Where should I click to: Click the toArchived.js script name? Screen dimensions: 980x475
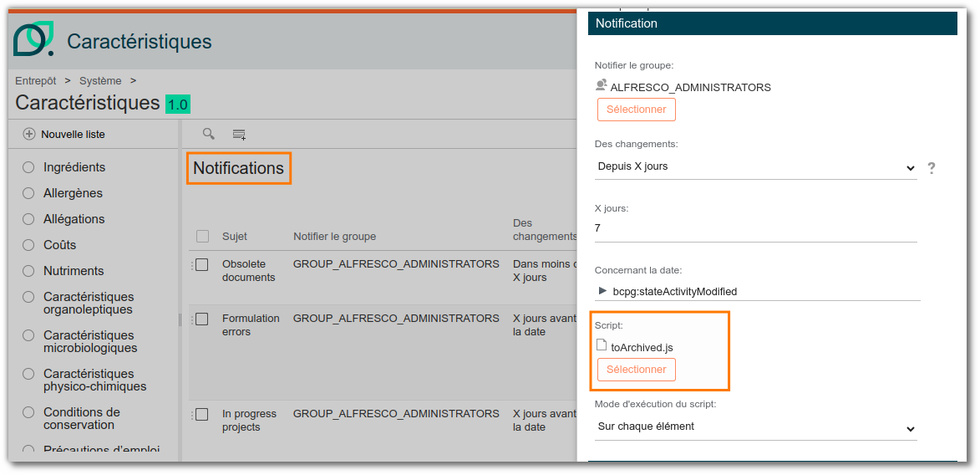(642, 347)
